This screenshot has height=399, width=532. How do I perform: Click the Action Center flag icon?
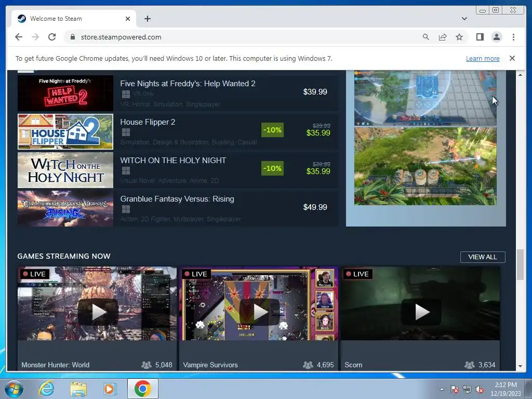pyautogui.click(x=454, y=389)
